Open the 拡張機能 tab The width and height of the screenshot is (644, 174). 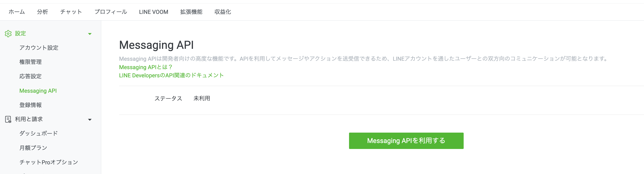point(191,12)
